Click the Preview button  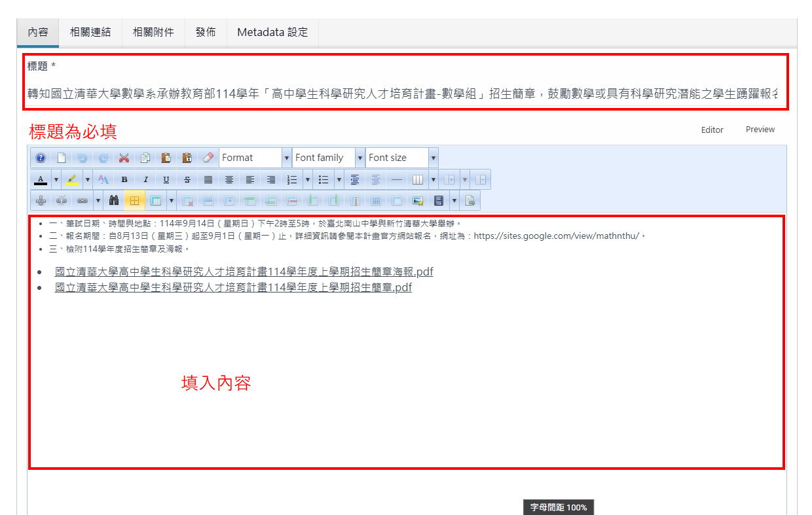point(760,130)
